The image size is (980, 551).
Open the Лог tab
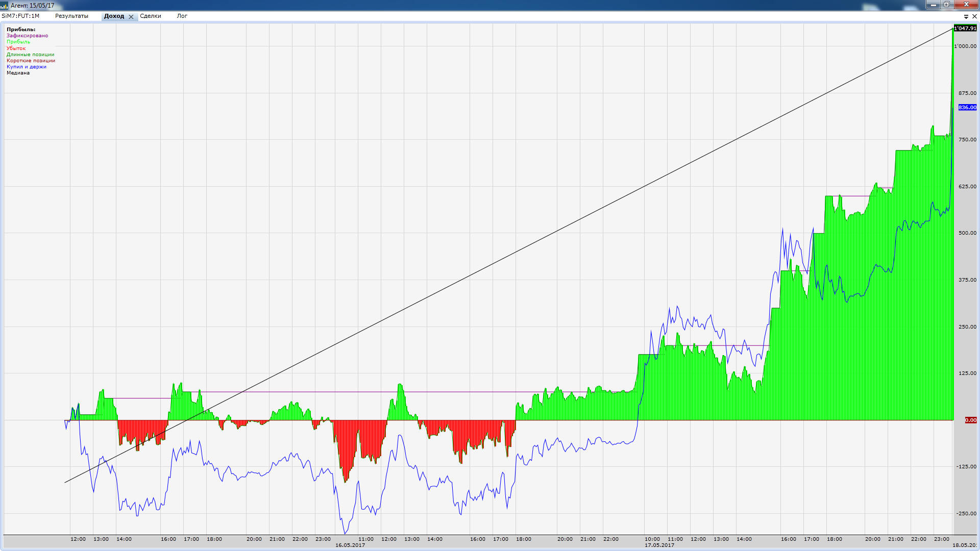pos(182,16)
